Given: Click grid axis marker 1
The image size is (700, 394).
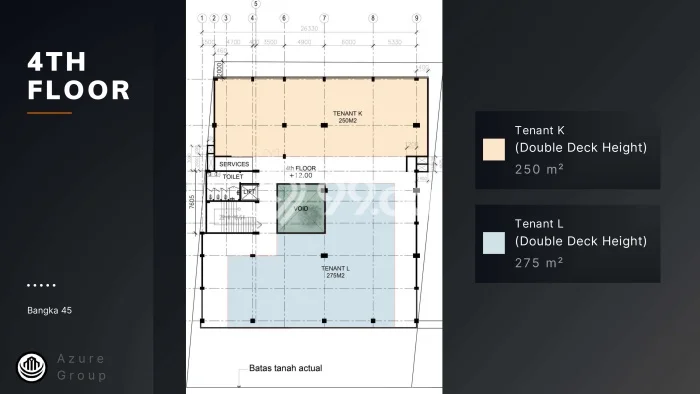Looking at the screenshot, I should tap(202, 18).
